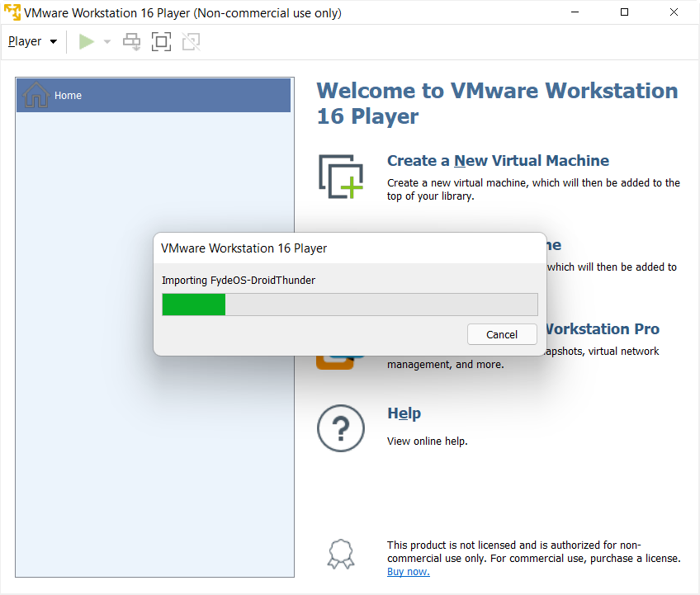700x595 pixels.
Task: Close the VMware Player window
Action: 674,12
